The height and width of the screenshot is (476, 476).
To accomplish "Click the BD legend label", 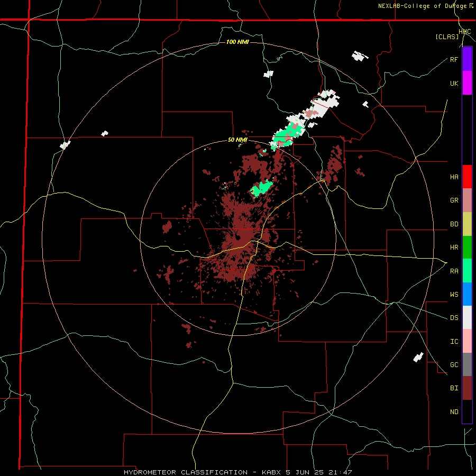I will (454, 224).
